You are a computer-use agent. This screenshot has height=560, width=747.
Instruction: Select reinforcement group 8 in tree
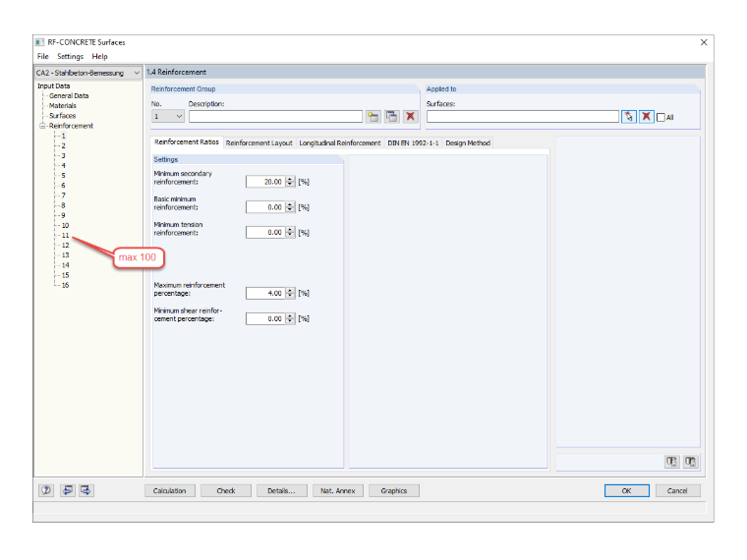[63, 205]
